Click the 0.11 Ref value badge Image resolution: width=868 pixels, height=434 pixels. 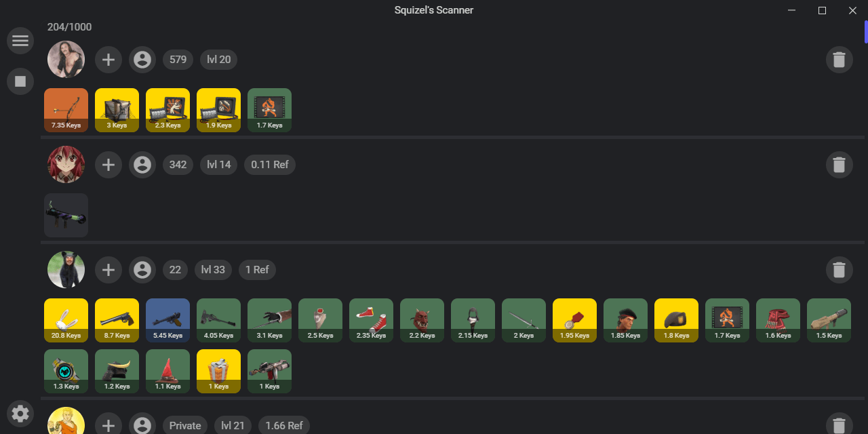coord(269,164)
